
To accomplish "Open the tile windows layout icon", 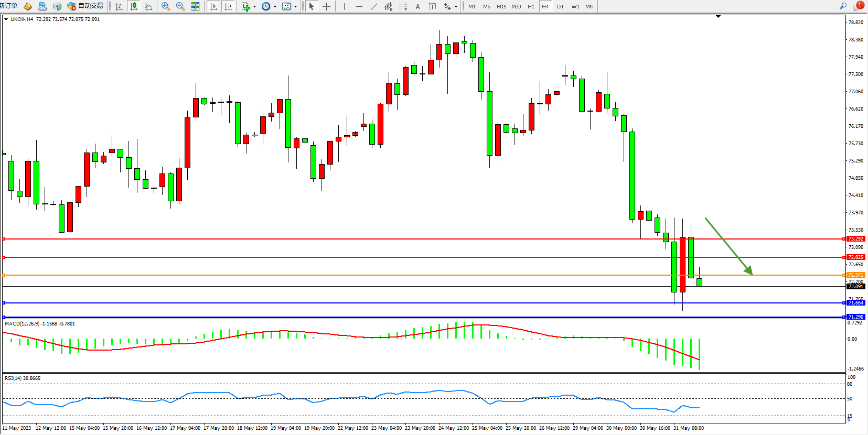I will click(x=195, y=6).
